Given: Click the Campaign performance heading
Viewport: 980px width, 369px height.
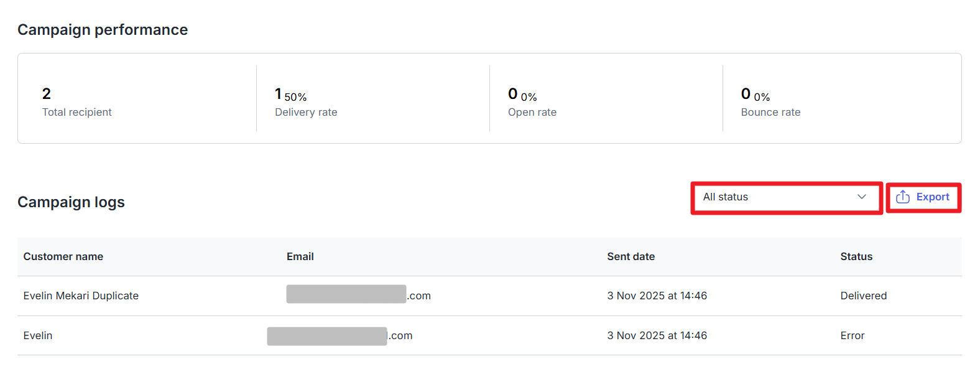Looking at the screenshot, I should [x=103, y=30].
